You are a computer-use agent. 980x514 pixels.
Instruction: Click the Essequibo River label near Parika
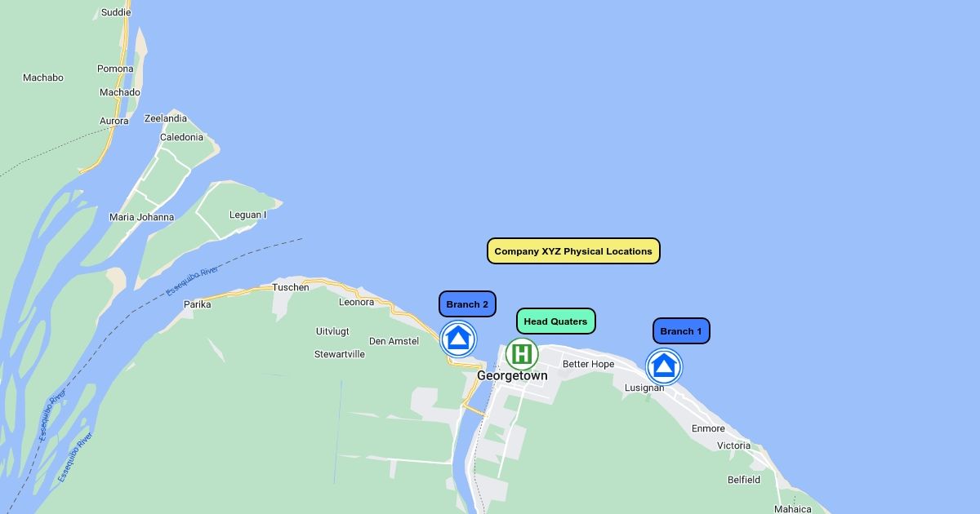pyautogui.click(x=192, y=280)
